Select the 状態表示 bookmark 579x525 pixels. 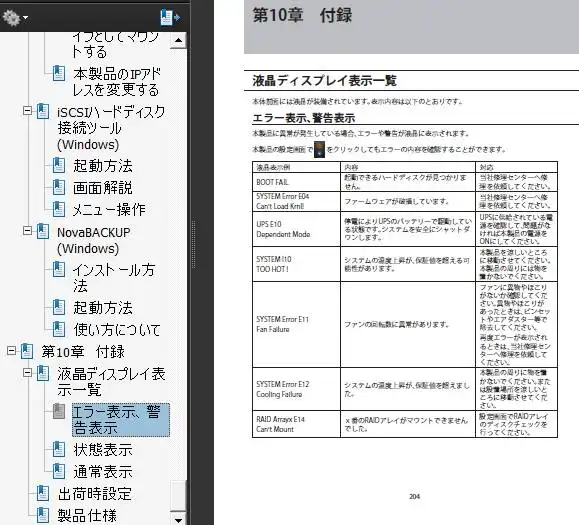click(x=103, y=450)
